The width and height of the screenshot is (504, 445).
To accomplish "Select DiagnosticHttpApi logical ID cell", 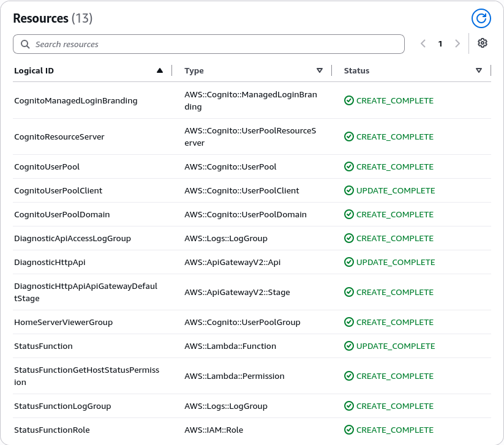I will [50, 262].
